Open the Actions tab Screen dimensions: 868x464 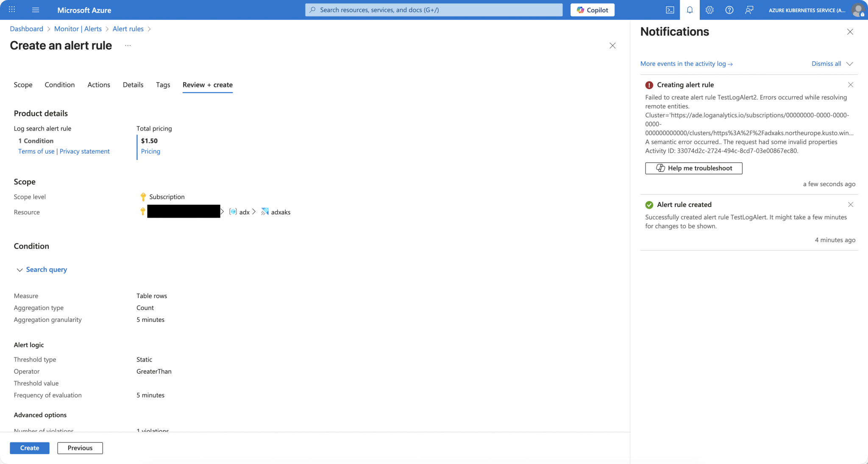point(99,85)
